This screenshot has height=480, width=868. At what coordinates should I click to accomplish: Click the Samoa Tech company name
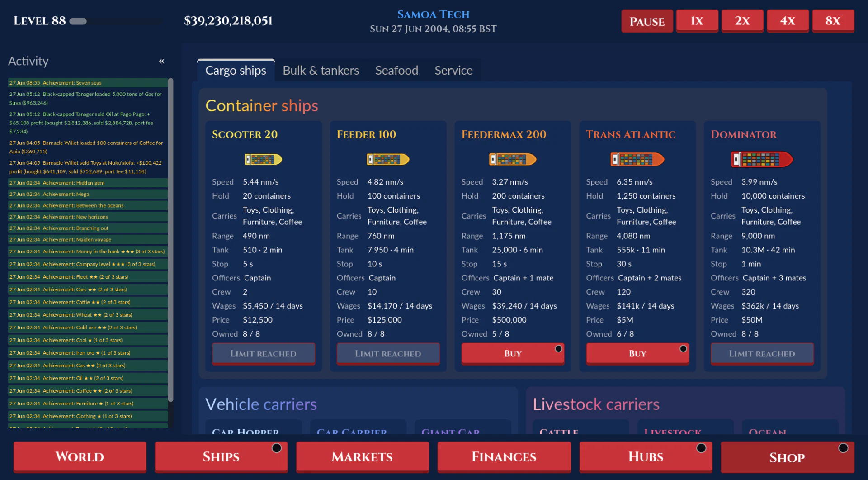(x=433, y=14)
